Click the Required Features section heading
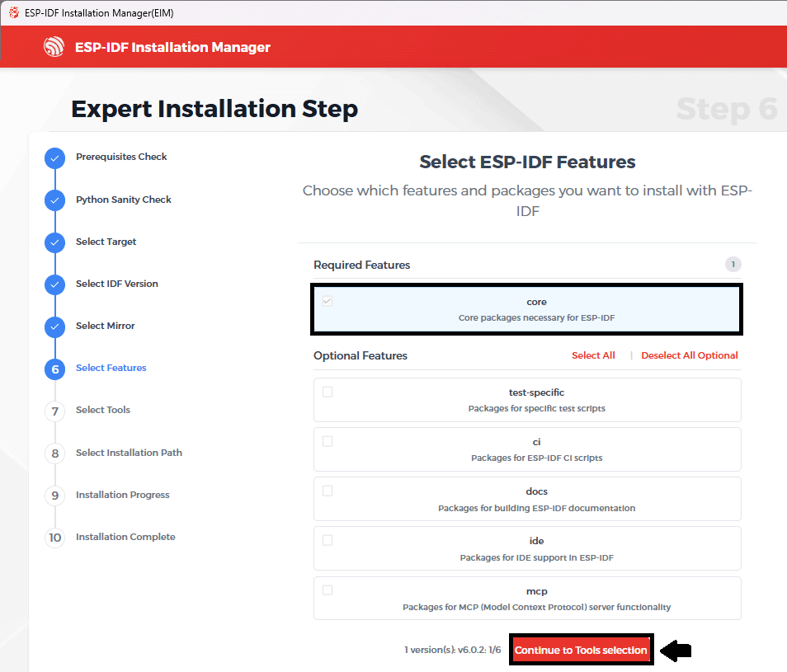 (x=362, y=265)
